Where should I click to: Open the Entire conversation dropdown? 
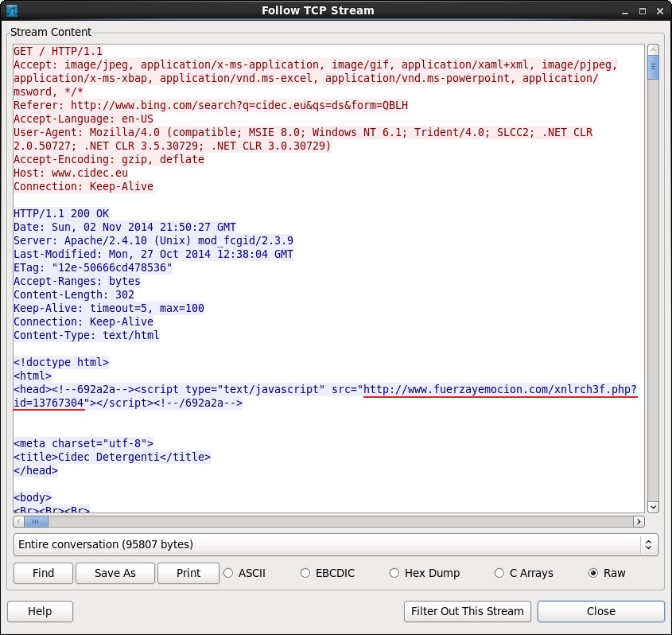pyautogui.click(x=336, y=544)
